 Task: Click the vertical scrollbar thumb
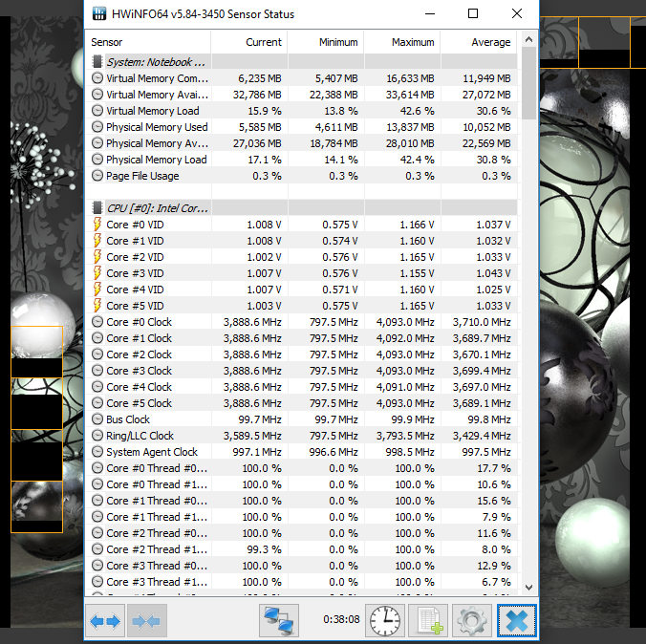(x=529, y=83)
